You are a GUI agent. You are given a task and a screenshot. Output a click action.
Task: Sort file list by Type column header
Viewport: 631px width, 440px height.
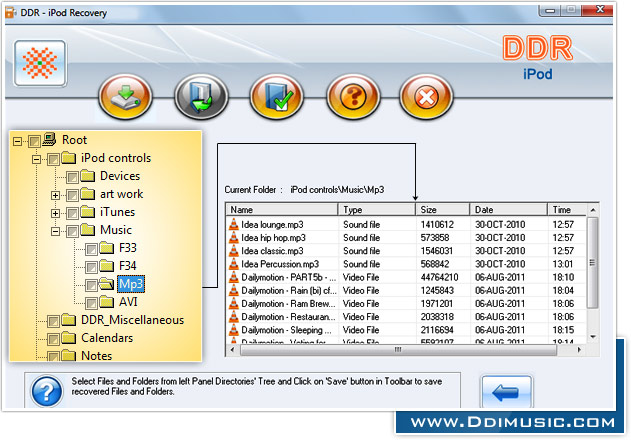tap(376, 210)
